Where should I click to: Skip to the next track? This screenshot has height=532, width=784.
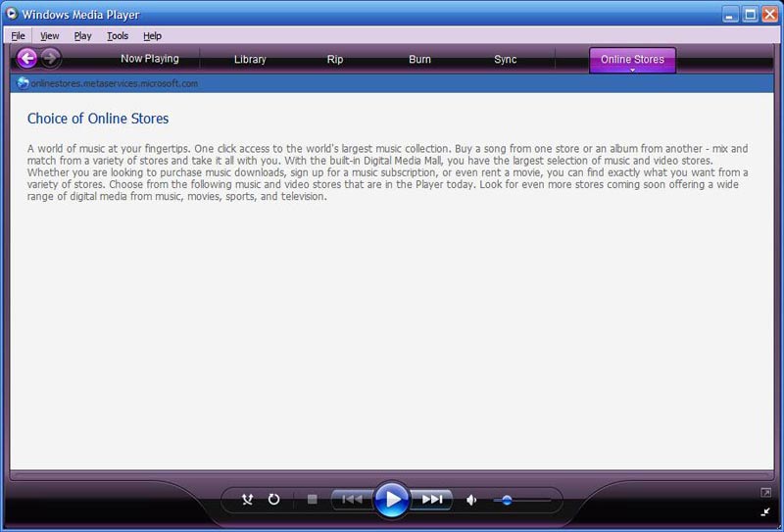432,499
